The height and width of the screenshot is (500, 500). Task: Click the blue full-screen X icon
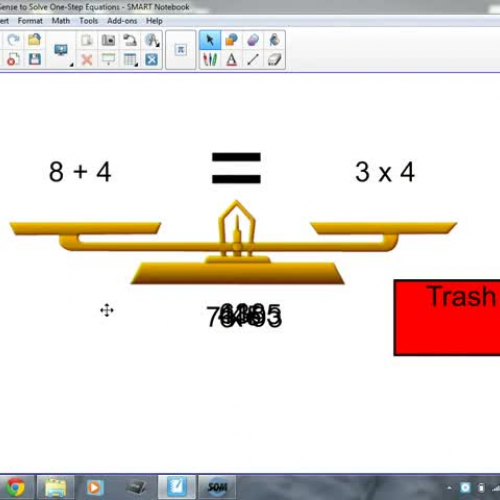151,60
